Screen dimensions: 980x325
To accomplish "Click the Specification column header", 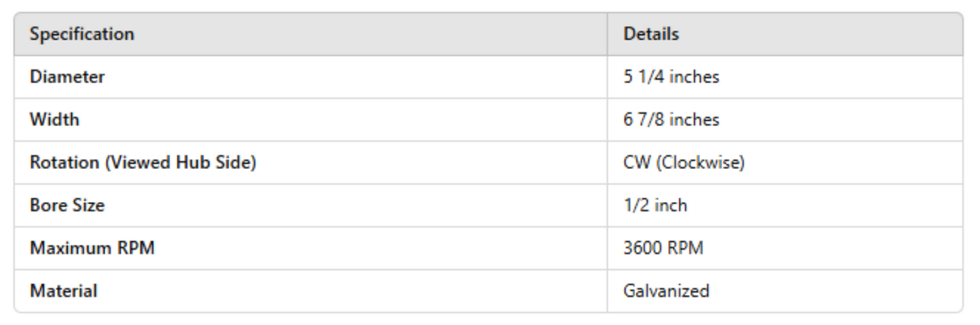I will pyautogui.click(x=82, y=36).
